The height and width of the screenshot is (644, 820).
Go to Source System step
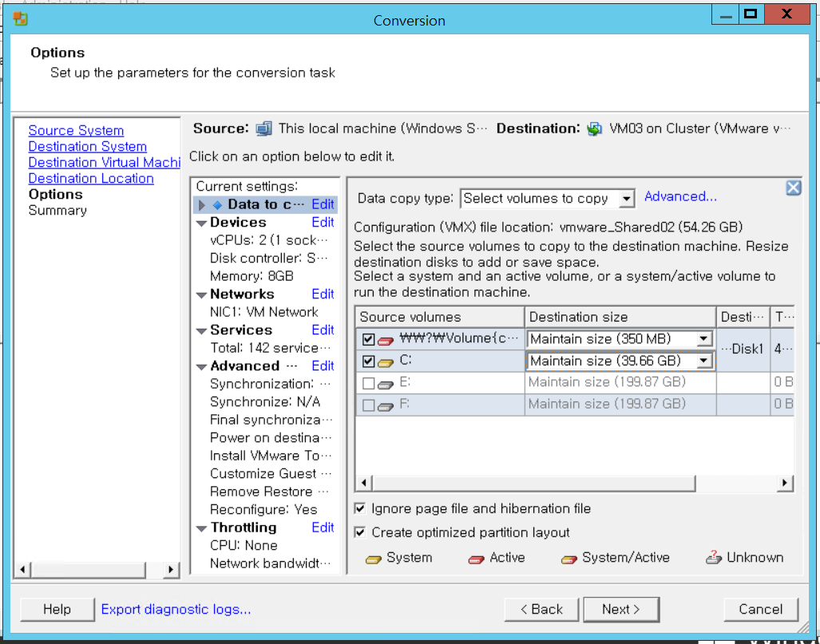[x=76, y=130]
